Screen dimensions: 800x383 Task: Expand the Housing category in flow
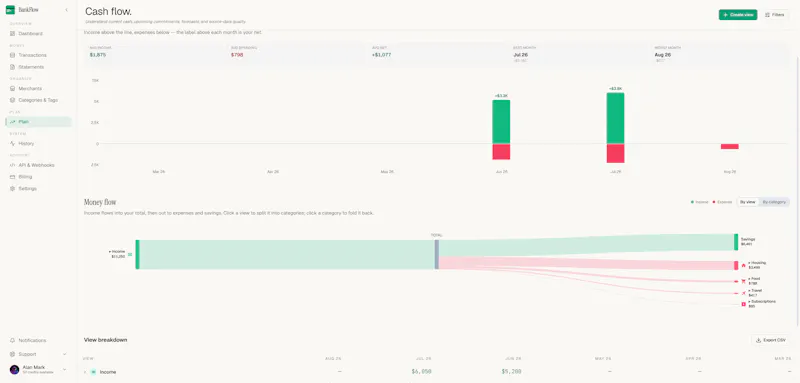[757, 265]
